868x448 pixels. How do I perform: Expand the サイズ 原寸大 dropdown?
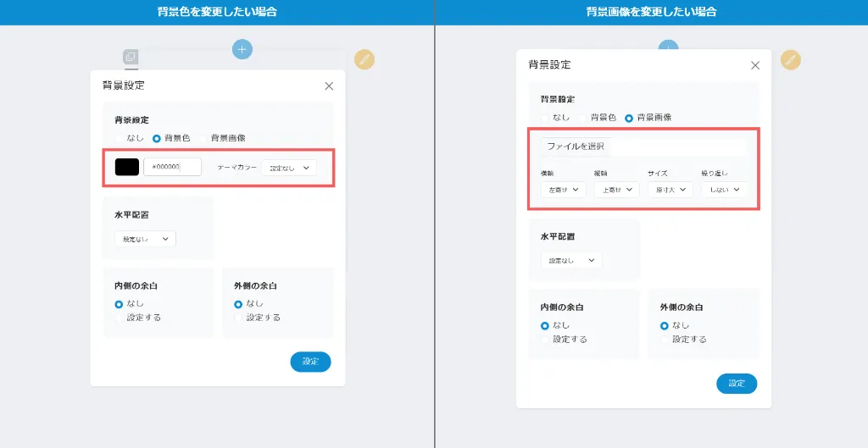(x=670, y=190)
